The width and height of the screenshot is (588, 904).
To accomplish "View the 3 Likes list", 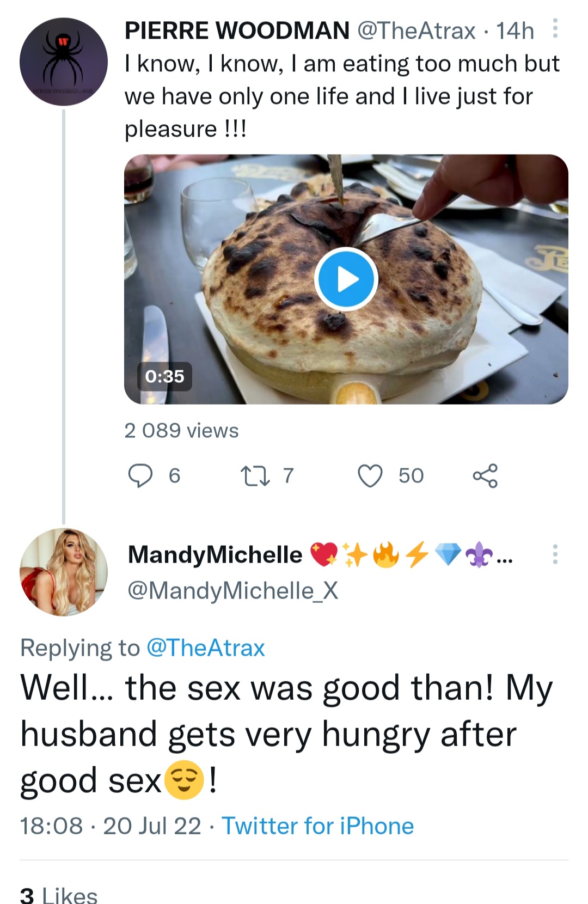I will pos(59,895).
